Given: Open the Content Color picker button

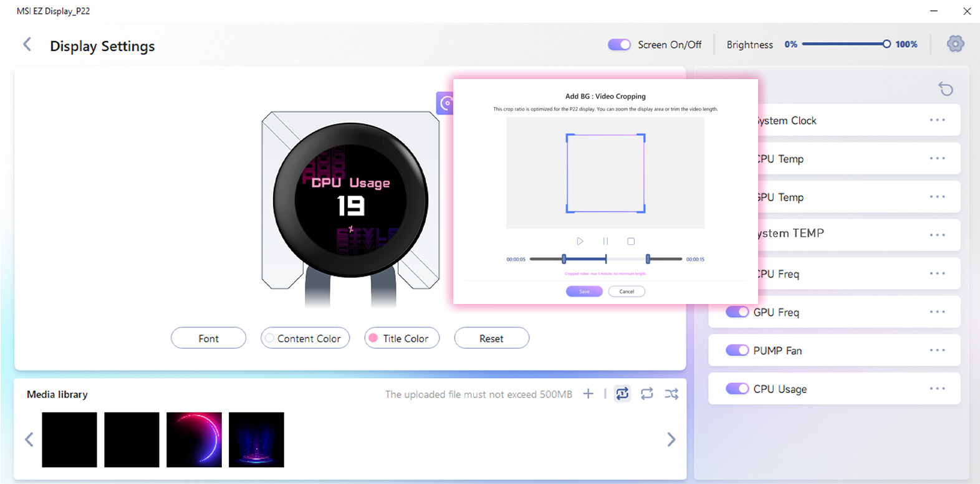Looking at the screenshot, I should pyautogui.click(x=305, y=338).
